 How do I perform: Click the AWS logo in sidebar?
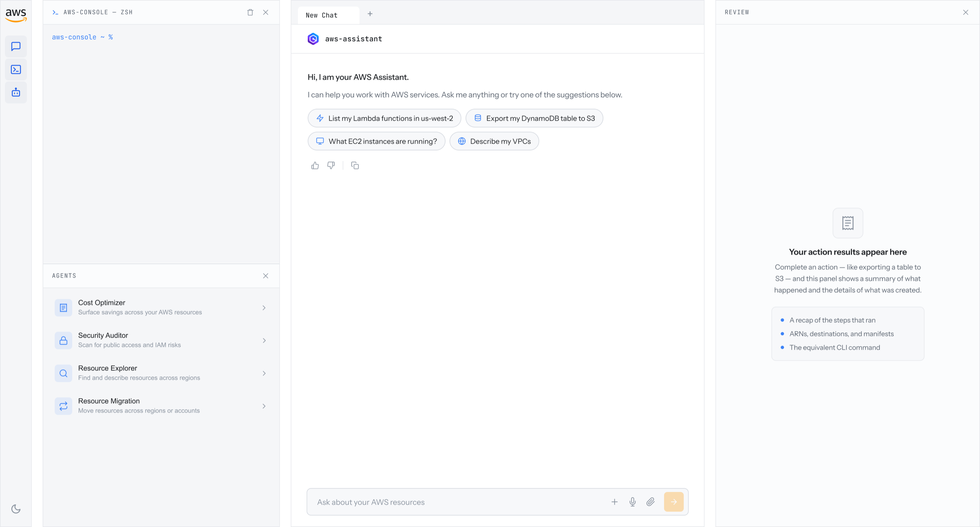(x=16, y=15)
